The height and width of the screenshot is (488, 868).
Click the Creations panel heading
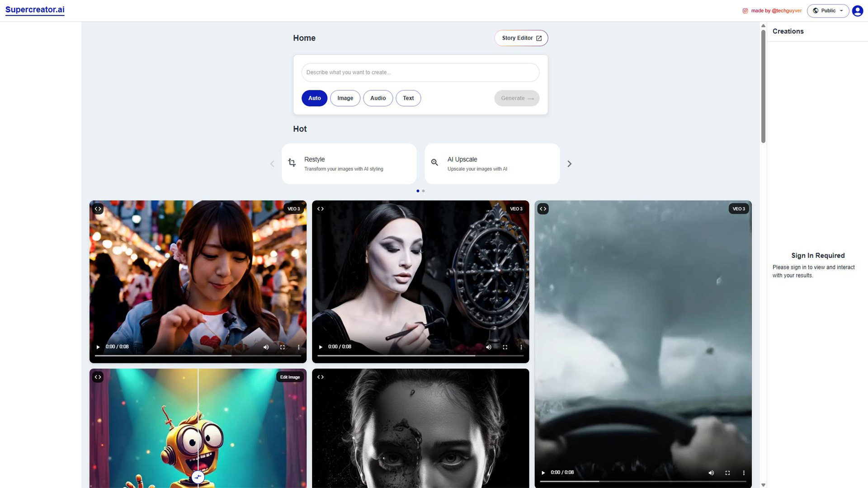(x=788, y=31)
